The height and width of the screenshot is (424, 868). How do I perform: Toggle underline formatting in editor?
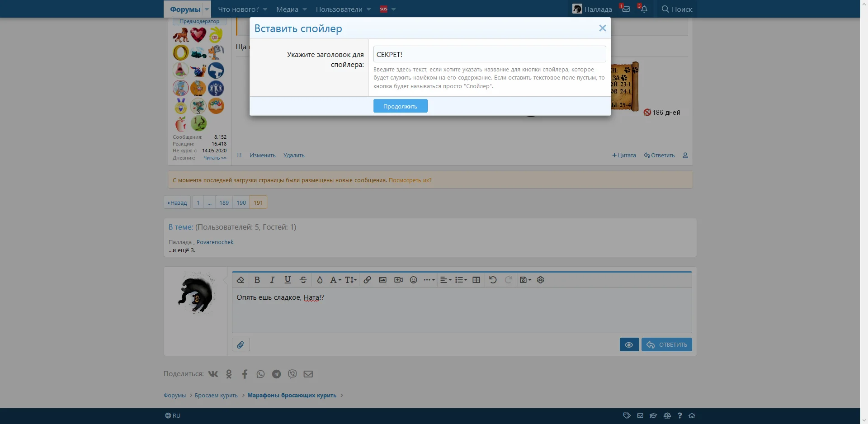[288, 280]
